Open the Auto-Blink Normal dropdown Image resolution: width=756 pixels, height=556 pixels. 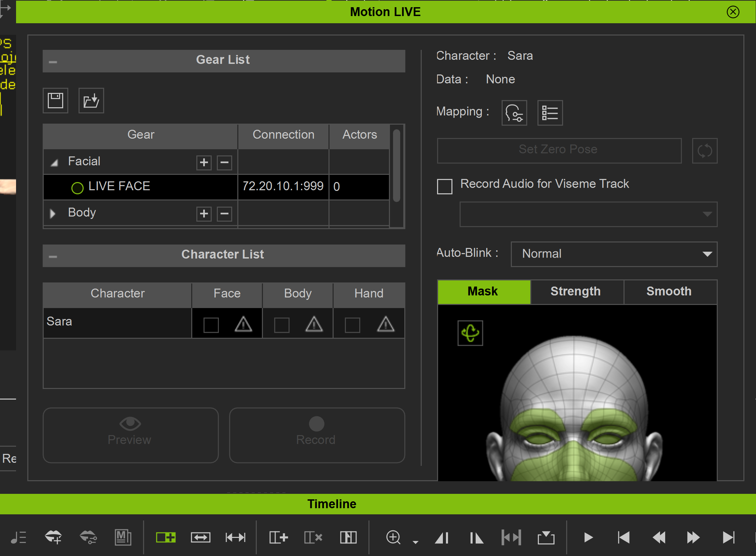pyautogui.click(x=614, y=254)
